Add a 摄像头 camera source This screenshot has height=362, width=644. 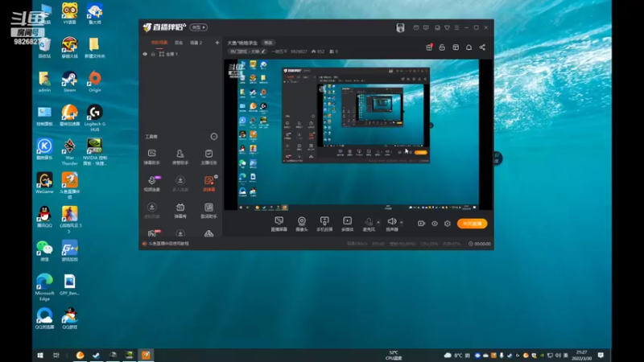[301, 224]
